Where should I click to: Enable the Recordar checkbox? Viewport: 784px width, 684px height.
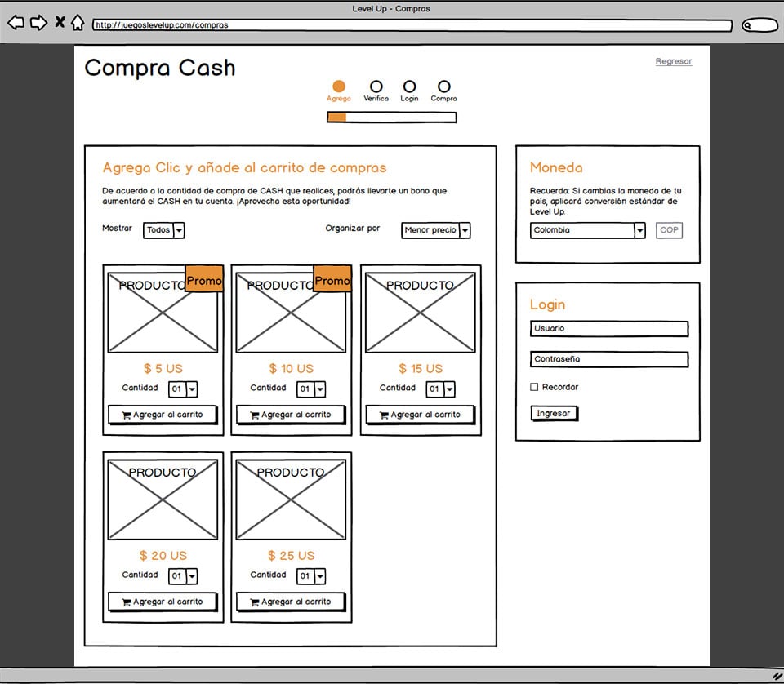click(535, 386)
